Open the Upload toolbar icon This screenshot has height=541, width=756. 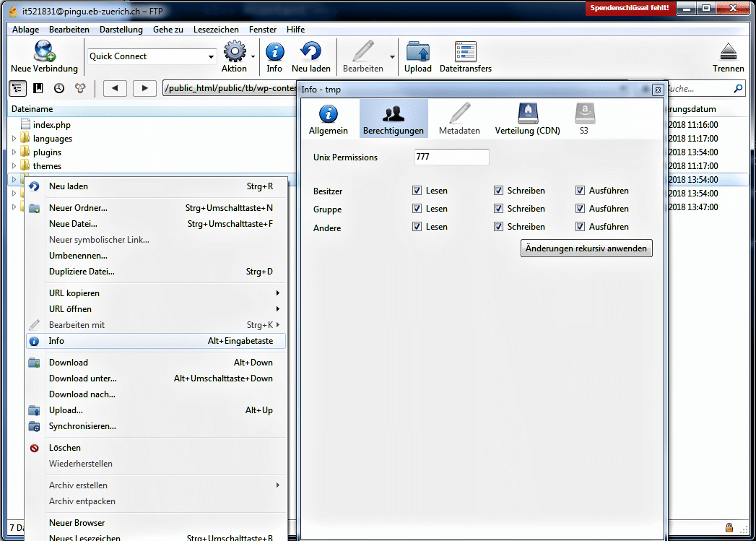(x=418, y=56)
